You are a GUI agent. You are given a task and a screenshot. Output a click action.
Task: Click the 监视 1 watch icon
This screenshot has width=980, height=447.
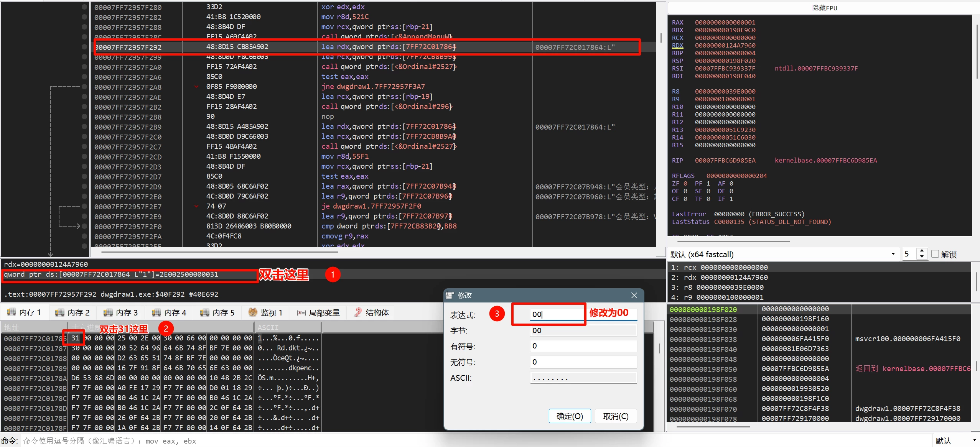(252, 312)
